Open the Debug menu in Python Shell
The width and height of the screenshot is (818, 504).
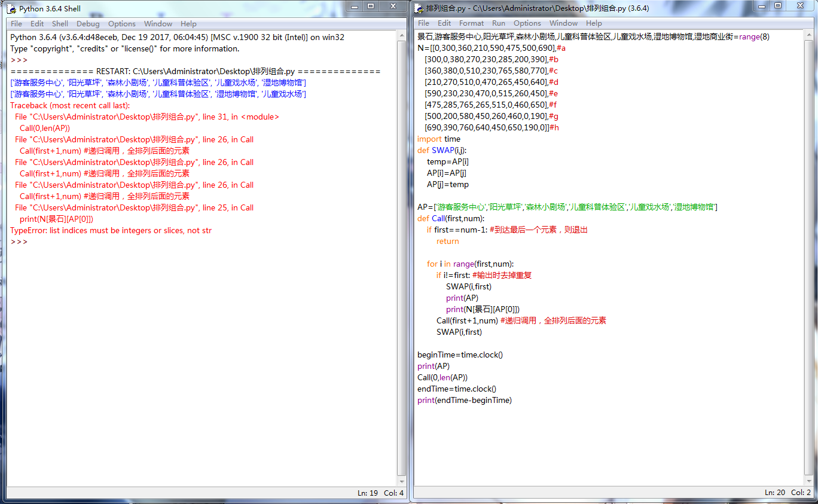(88, 24)
